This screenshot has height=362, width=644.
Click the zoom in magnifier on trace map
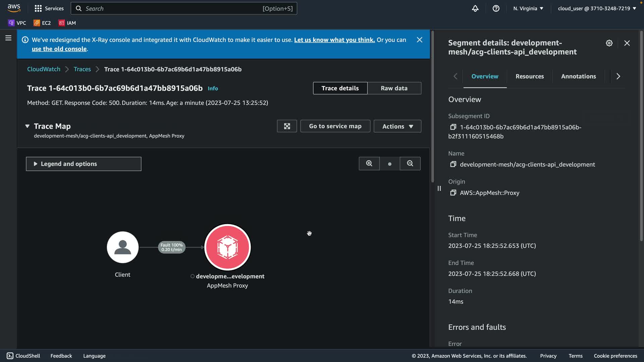(x=369, y=164)
